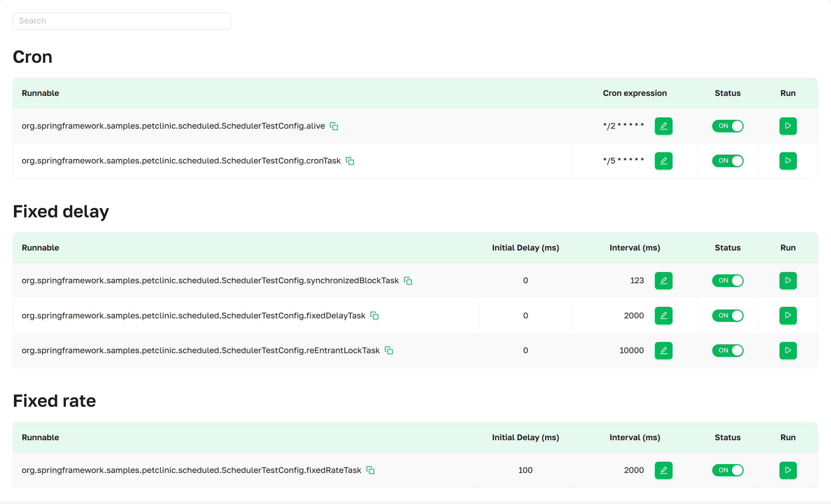The width and height of the screenshot is (831, 504).
Task: Click the */5 * * * * * cron value
Action: pyautogui.click(x=623, y=161)
